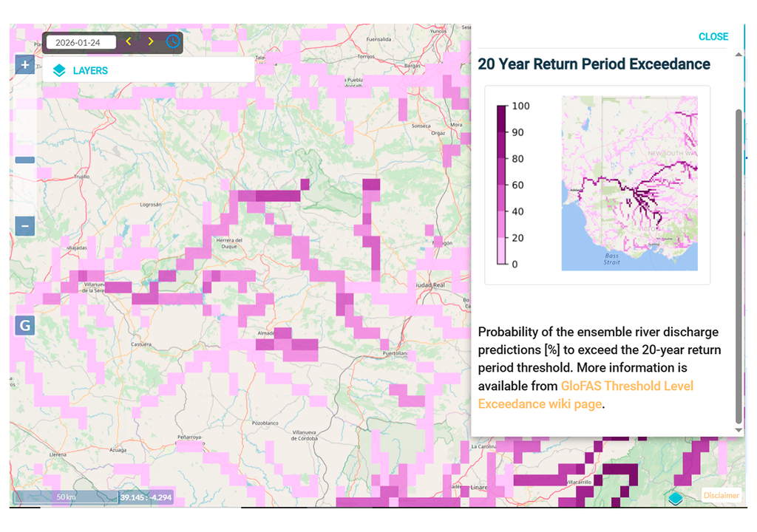Click the date field 2026-01-24
This screenshot has width=757, height=532.
click(81, 42)
